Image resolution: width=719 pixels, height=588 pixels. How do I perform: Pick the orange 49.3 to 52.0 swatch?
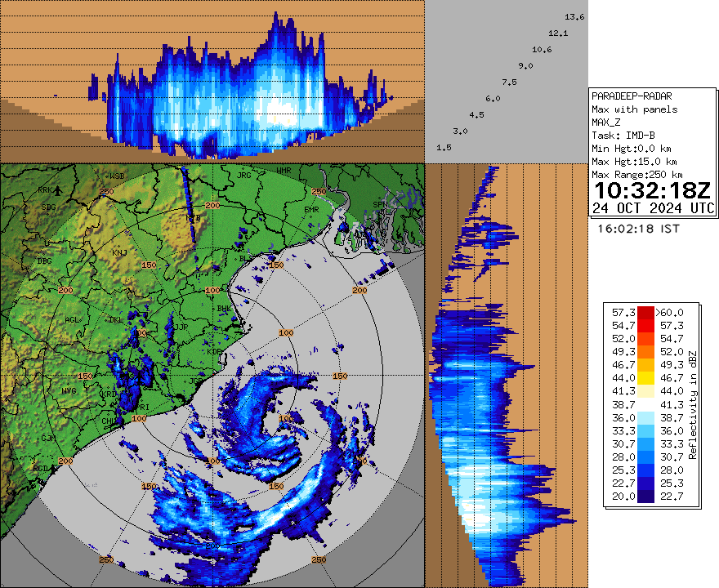[x=645, y=352]
